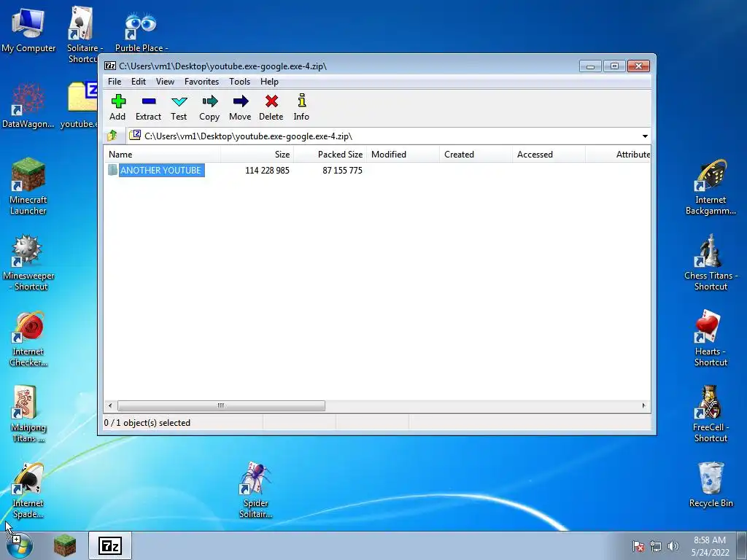Run the Test archive tool
The image size is (747, 560).
pyautogui.click(x=179, y=107)
